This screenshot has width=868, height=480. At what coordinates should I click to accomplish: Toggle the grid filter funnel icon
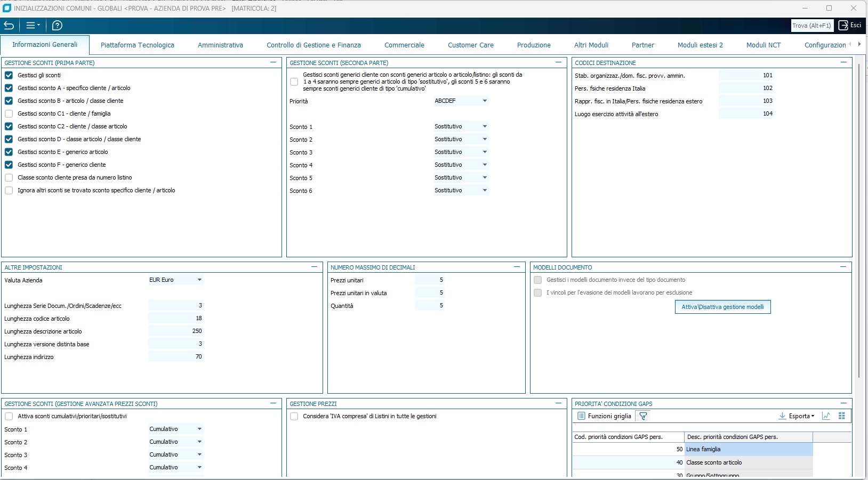[x=643, y=416]
